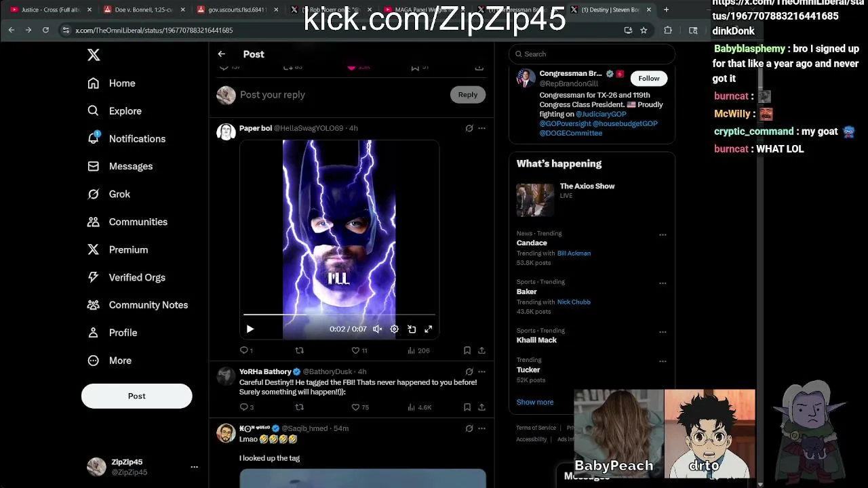Image resolution: width=868 pixels, height=488 pixels.
Task: Like YoRHa Bathory's tweet with 75 likes
Action: click(359, 407)
